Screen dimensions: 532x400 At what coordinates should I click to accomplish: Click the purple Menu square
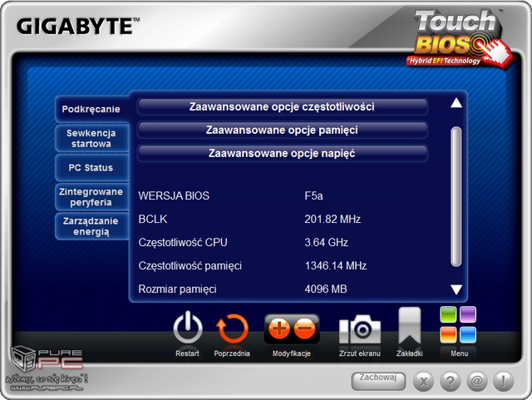point(468,314)
